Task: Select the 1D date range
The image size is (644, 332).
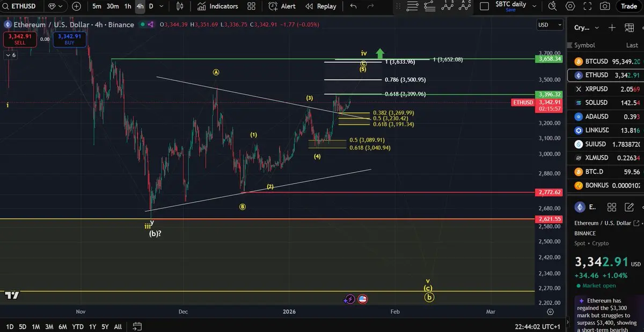Action: tap(9, 327)
